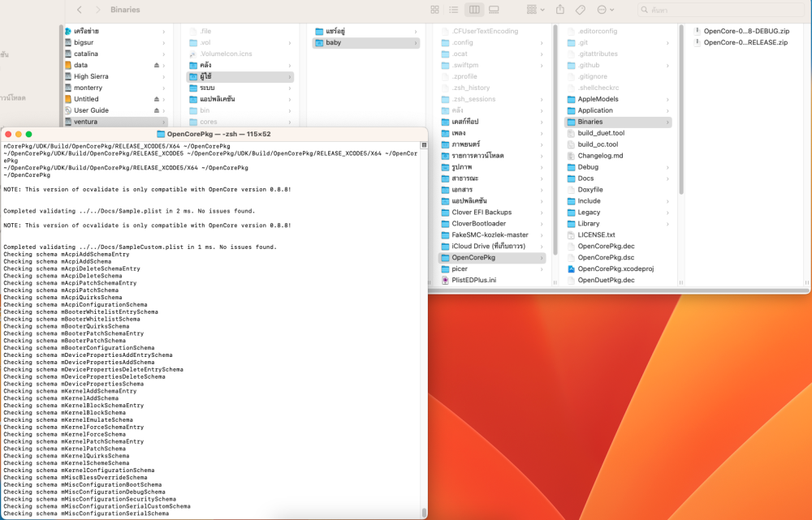Select the ventura volume

click(x=116, y=122)
